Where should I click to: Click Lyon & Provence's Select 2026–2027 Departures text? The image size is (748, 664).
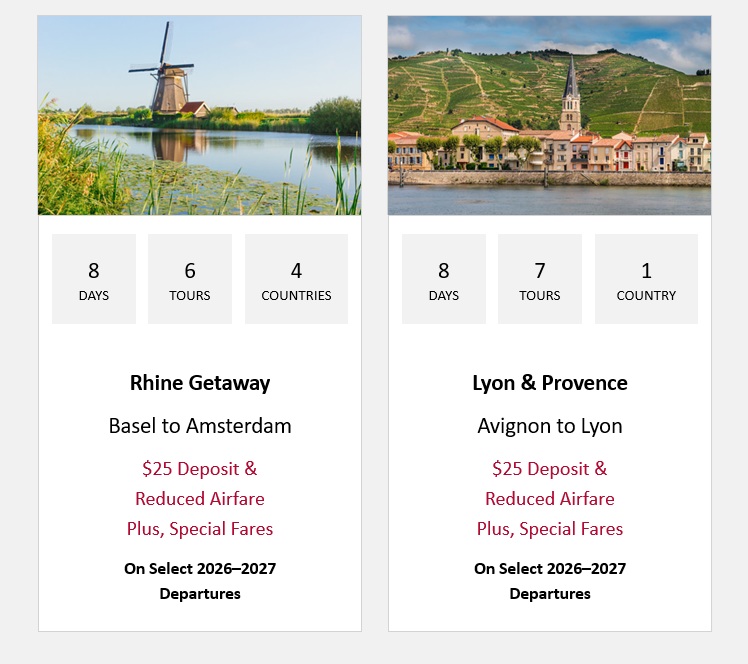pyautogui.click(x=550, y=581)
